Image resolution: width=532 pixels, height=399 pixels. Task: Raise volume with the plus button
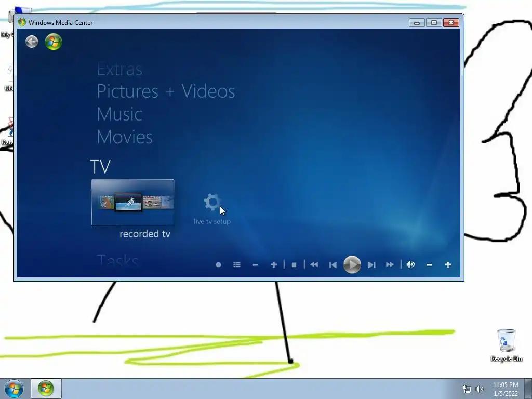tap(448, 264)
